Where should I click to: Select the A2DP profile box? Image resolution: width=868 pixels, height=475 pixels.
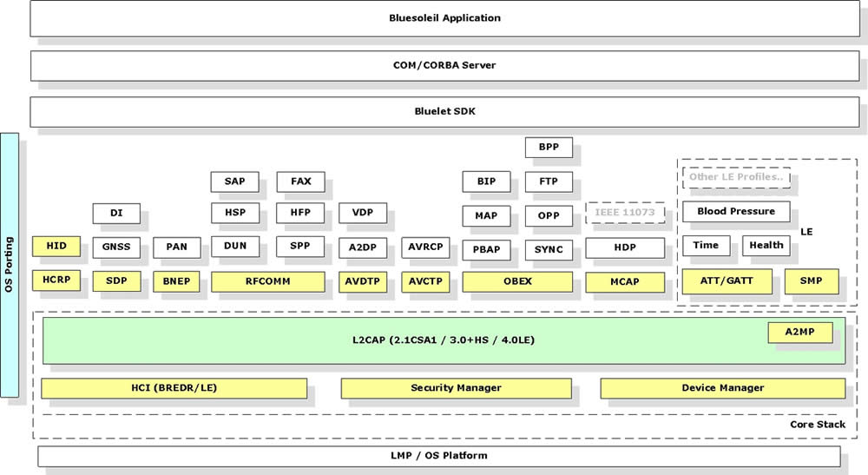coord(363,248)
